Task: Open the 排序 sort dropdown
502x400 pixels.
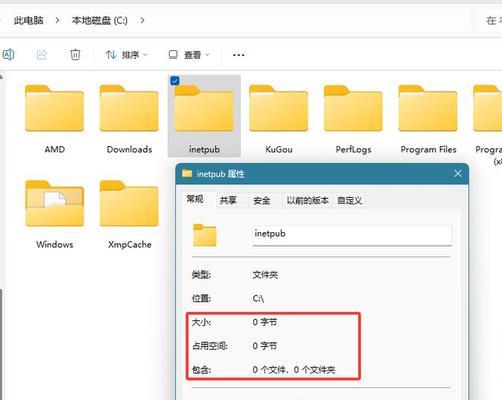Action: pos(126,55)
